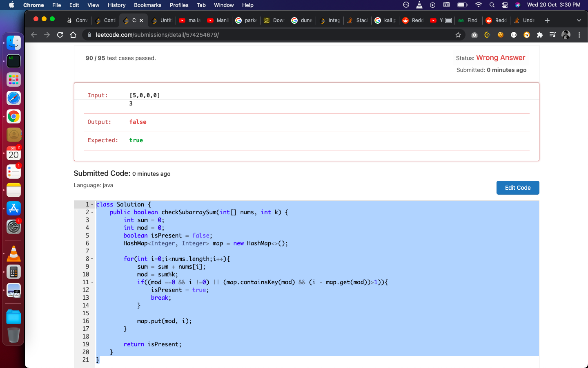Switch to the 'parke' Google tab

(x=246, y=20)
